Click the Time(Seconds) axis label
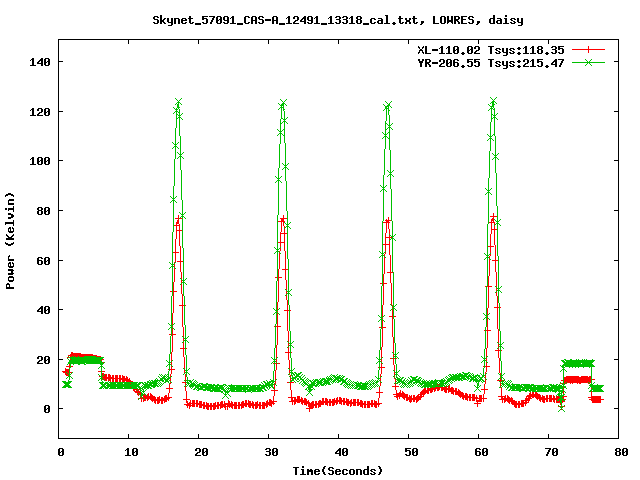 pos(338,471)
